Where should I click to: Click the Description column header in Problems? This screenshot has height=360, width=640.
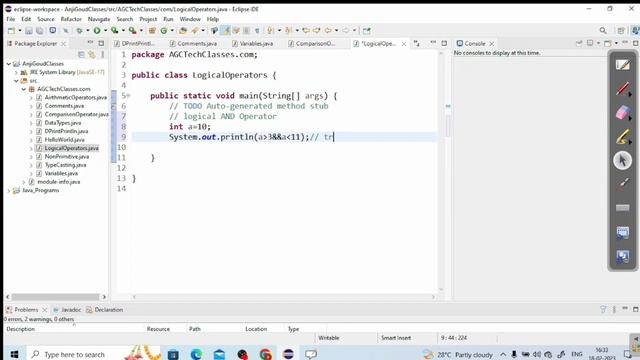tap(20, 329)
